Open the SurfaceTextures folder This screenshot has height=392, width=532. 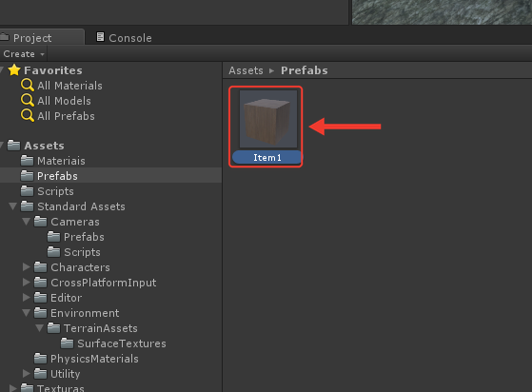pyautogui.click(x=122, y=343)
